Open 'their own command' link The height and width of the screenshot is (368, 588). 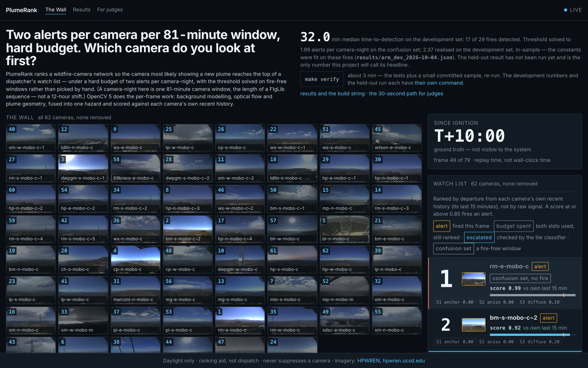pos(439,83)
